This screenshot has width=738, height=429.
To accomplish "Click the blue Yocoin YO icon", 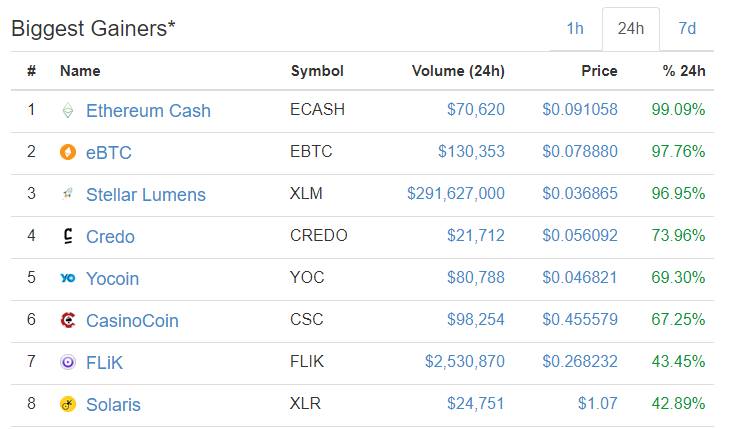I will [68, 278].
